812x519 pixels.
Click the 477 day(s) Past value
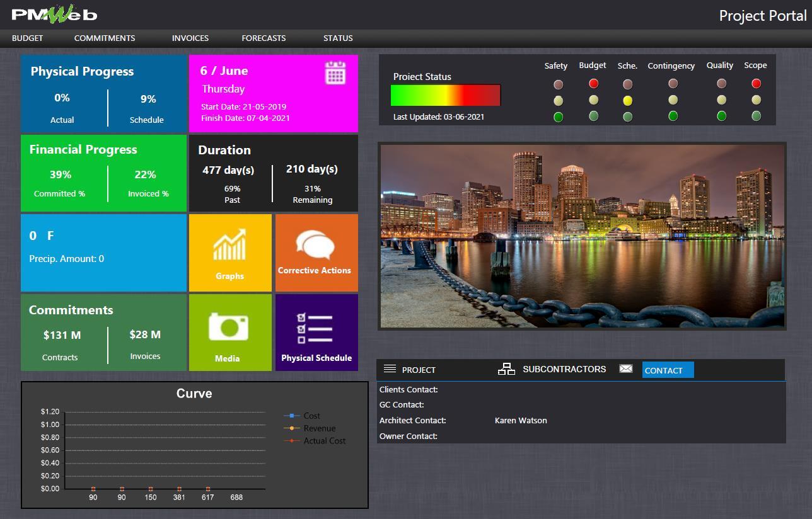(x=228, y=170)
